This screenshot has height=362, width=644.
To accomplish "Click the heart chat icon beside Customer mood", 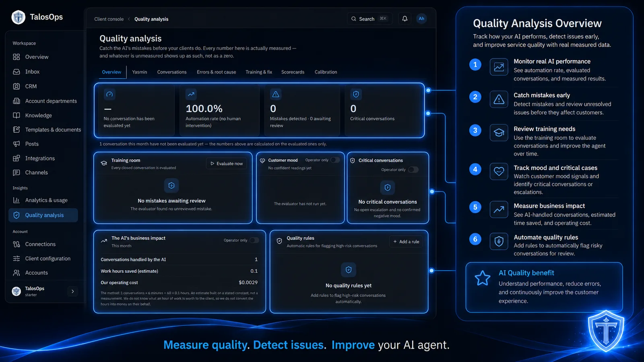I will pos(262,160).
